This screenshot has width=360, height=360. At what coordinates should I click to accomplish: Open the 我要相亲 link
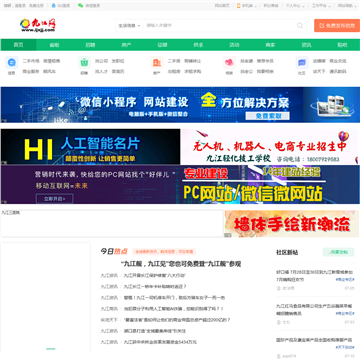tap(265, 71)
